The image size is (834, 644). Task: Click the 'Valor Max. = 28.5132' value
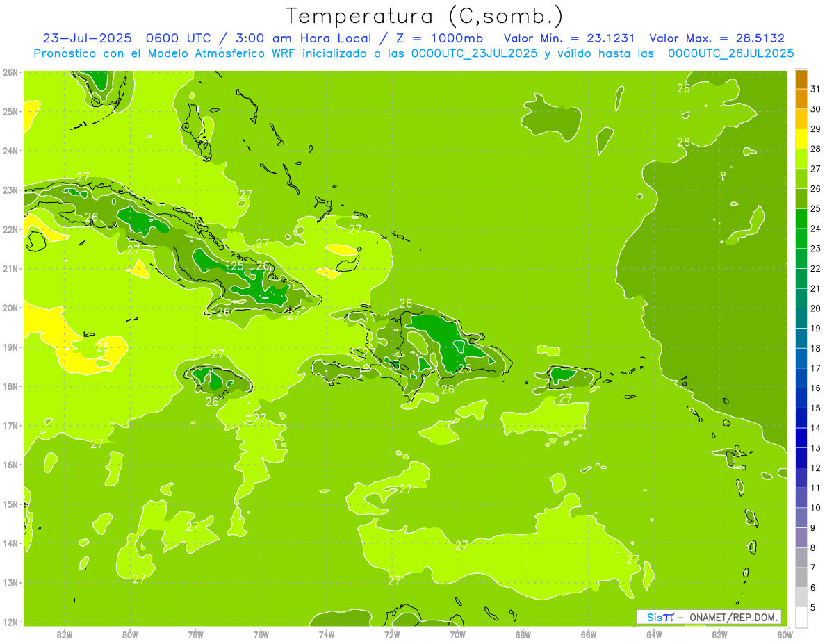(717, 38)
